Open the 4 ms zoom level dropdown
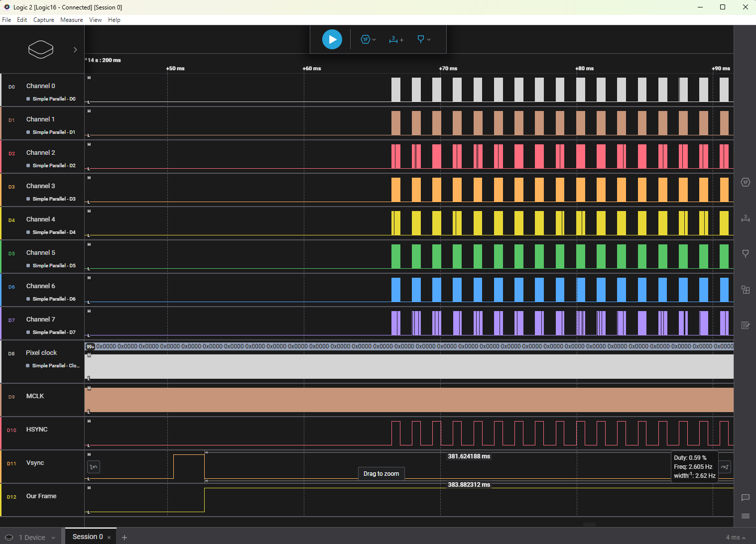 (x=736, y=538)
